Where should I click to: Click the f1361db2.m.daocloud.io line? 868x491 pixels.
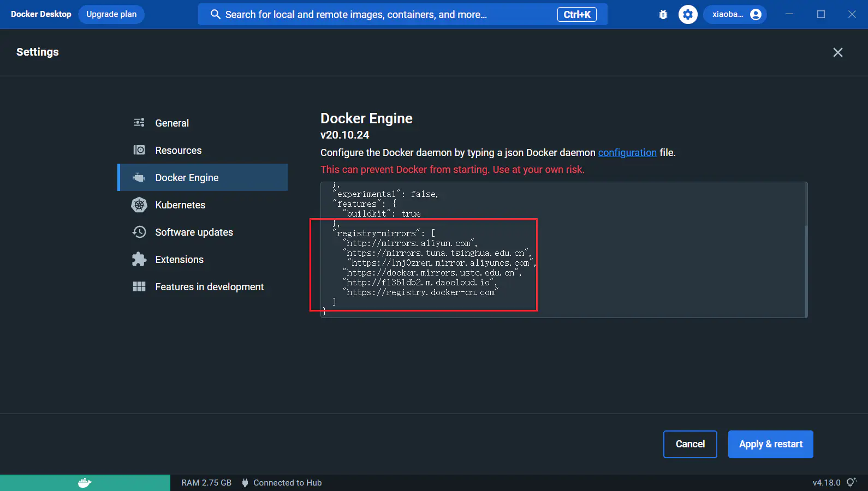pos(419,282)
